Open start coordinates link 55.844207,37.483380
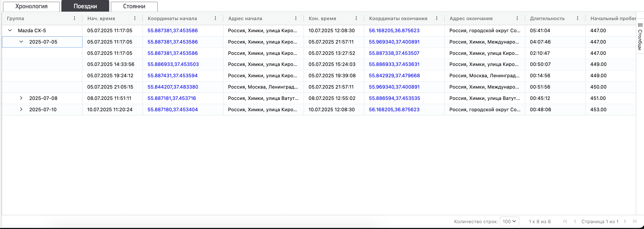The image size is (644, 229). click(x=173, y=87)
